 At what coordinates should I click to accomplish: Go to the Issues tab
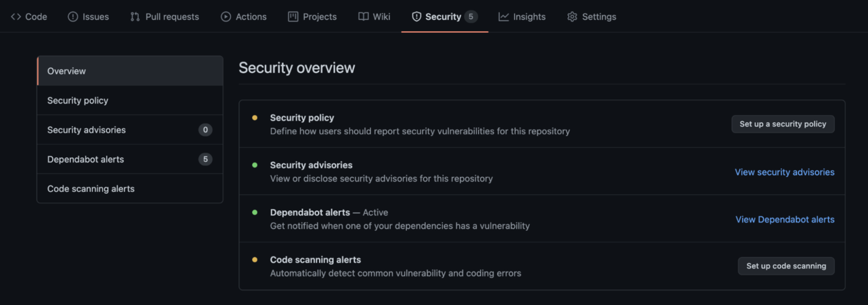point(88,17)
